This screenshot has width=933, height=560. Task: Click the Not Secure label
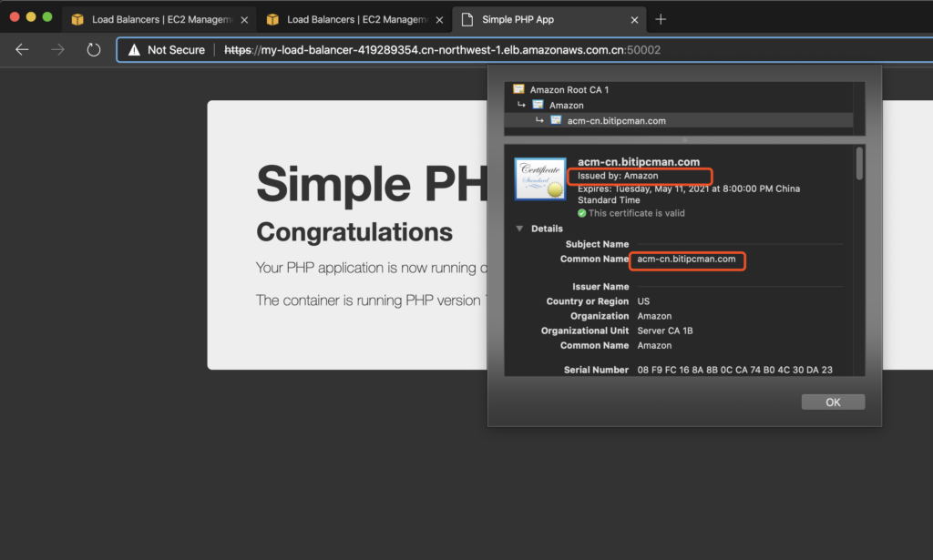click(x=176, y=50)
